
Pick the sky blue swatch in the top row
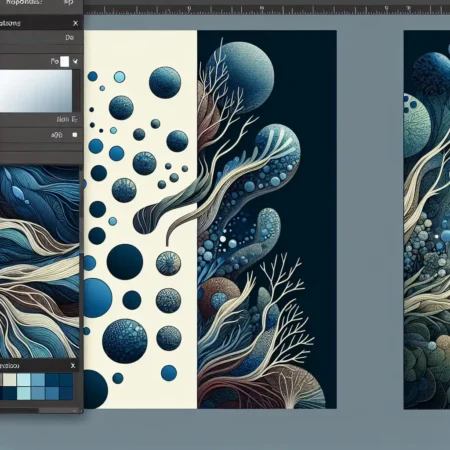click(x=38, y=380)
